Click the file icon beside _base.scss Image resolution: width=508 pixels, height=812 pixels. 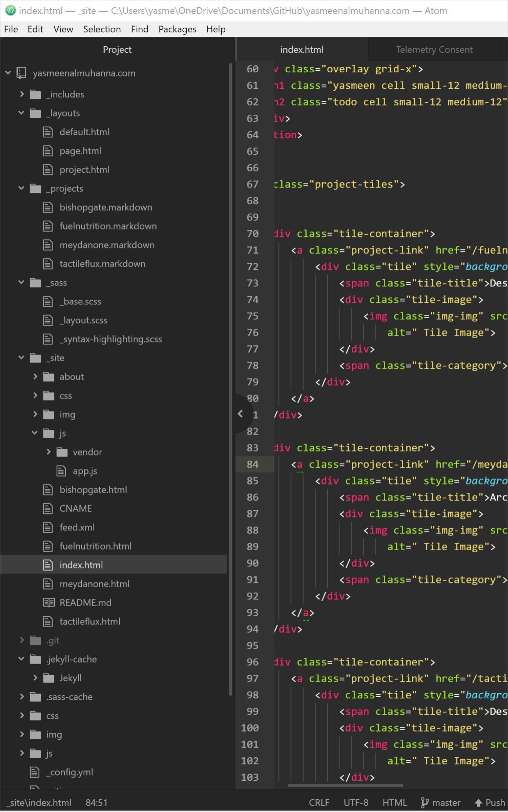tap(48, 301)
